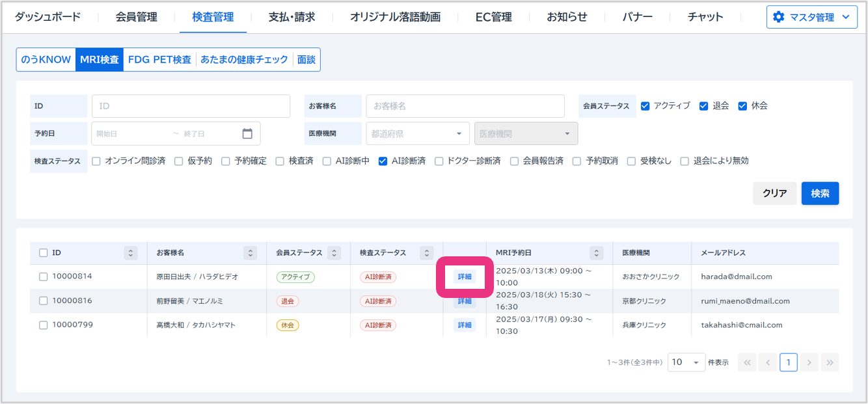This screenshot has width=868, height=404.
Task: Open the 会員管理 menu item
Action: click(x=137, y=18)
